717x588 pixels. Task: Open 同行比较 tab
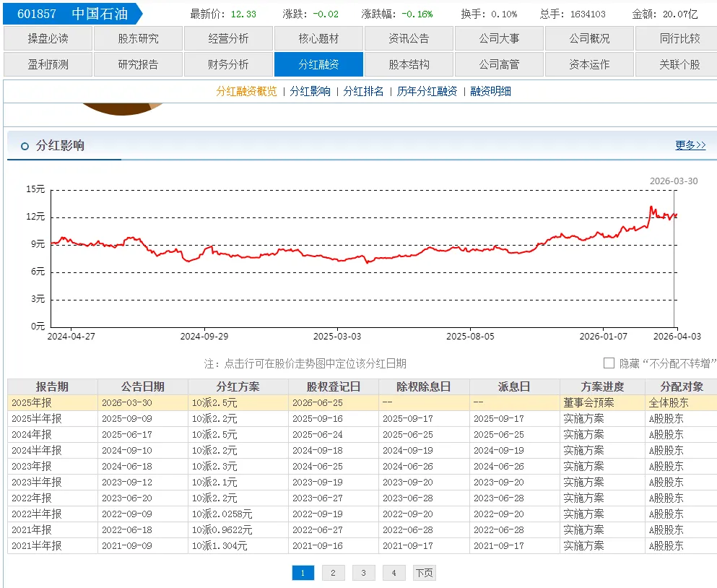click(x=678, y=38)
